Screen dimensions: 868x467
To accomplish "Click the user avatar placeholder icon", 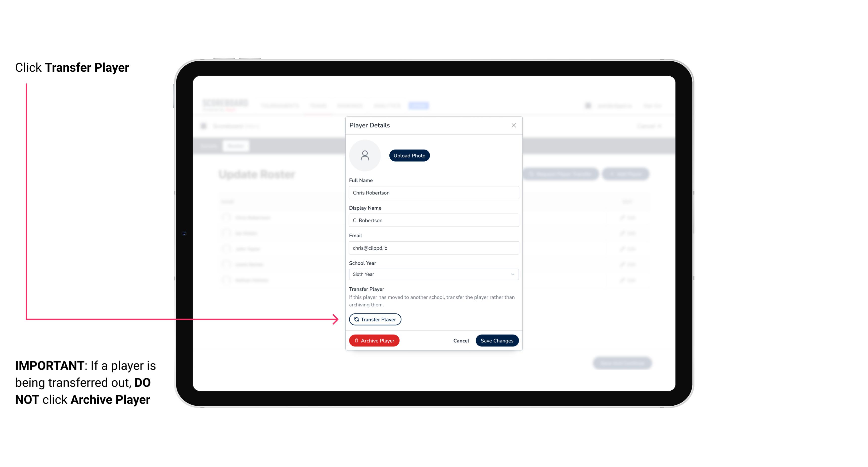I will [x=365, y=155].
